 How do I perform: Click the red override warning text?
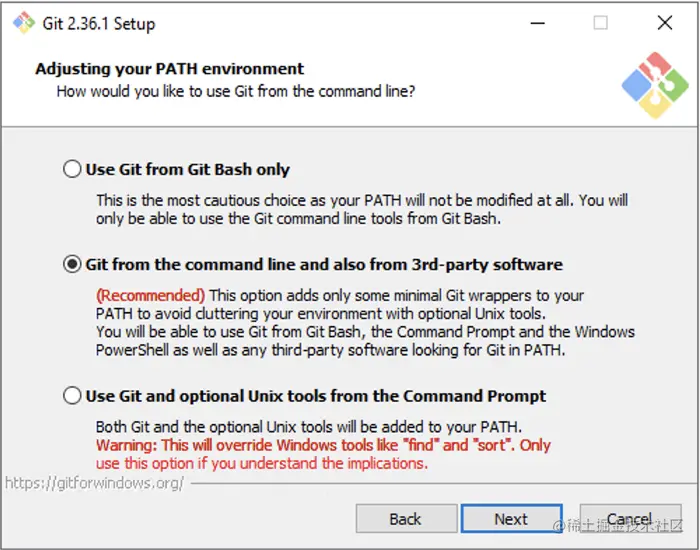(x=323, y=445)
